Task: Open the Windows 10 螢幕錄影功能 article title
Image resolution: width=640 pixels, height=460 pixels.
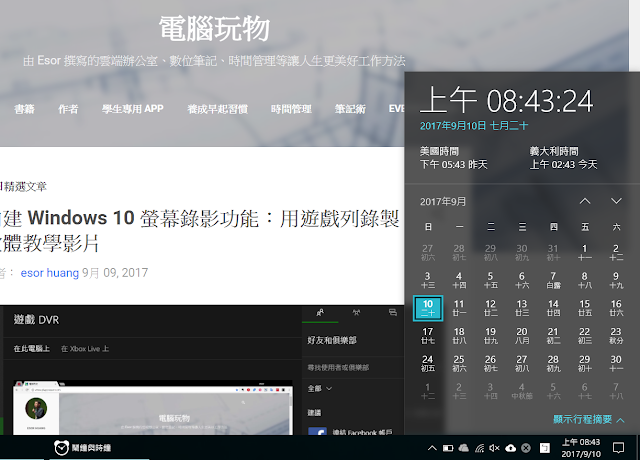Action: coord(200,231)
